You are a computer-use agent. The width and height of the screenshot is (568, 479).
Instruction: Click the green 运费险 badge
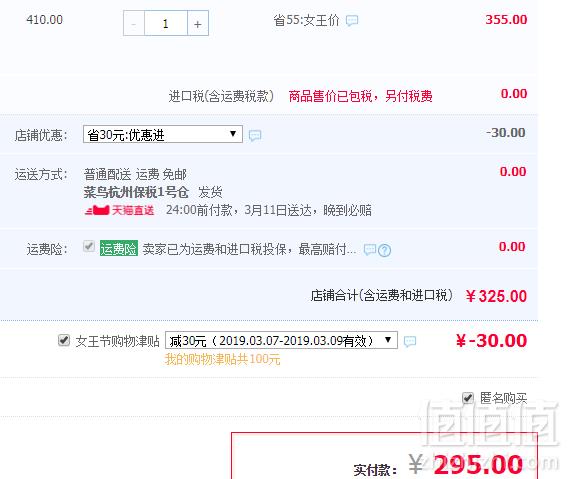coord(119,249)
